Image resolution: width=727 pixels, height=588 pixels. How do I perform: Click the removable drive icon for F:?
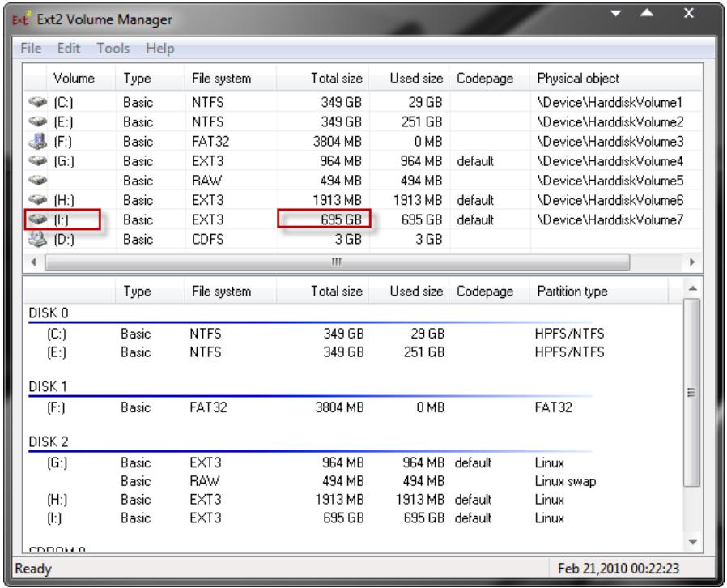click(x=37, y=140)
